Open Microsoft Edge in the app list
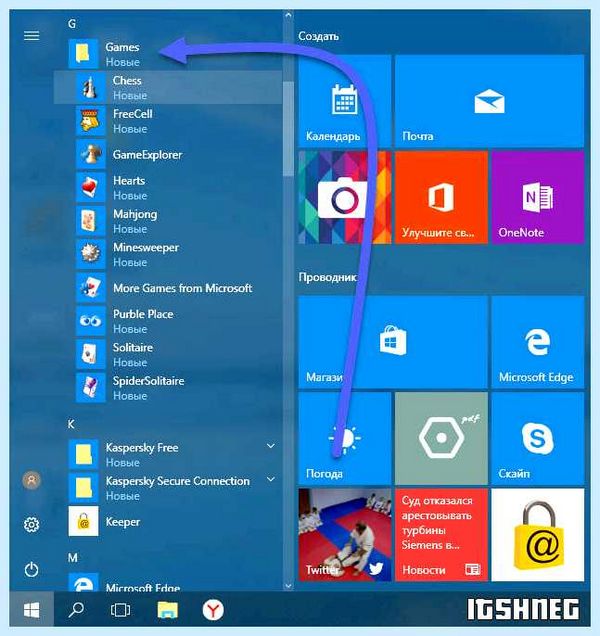Screen dimensions: 600x636 click(x=168, y=583)
